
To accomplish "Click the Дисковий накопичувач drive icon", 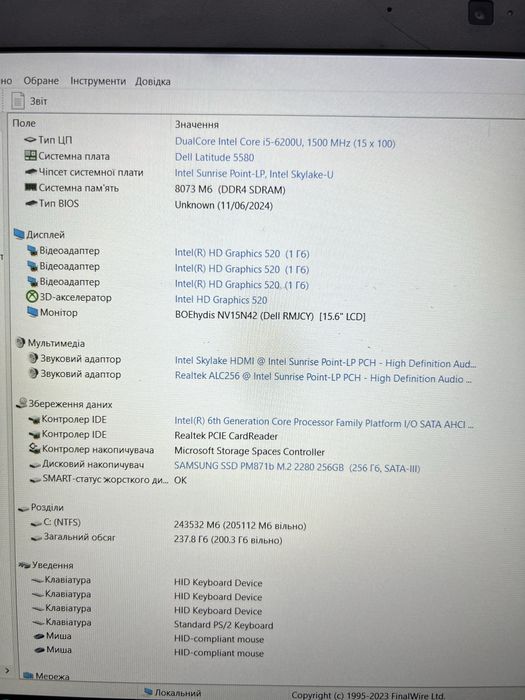I will (x=35, y=465).
